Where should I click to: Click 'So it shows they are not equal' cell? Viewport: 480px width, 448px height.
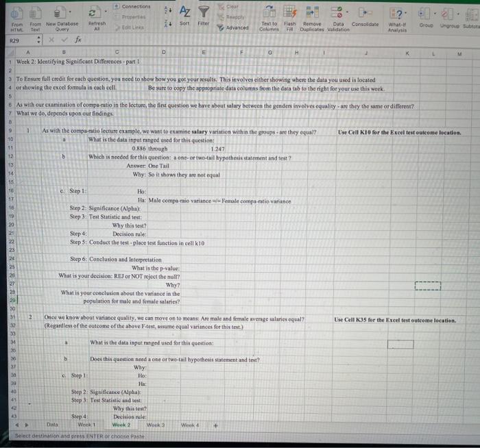pos(184,175)
